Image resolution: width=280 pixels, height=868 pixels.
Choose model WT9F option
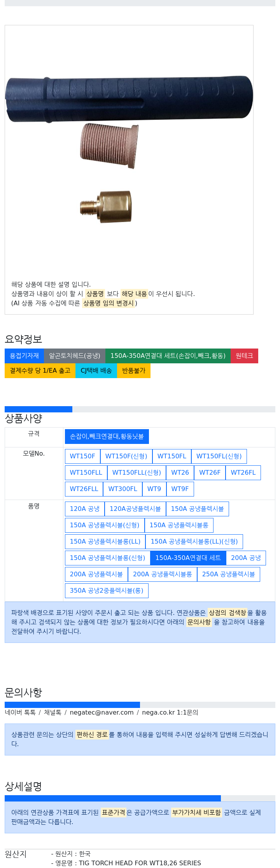180,489
